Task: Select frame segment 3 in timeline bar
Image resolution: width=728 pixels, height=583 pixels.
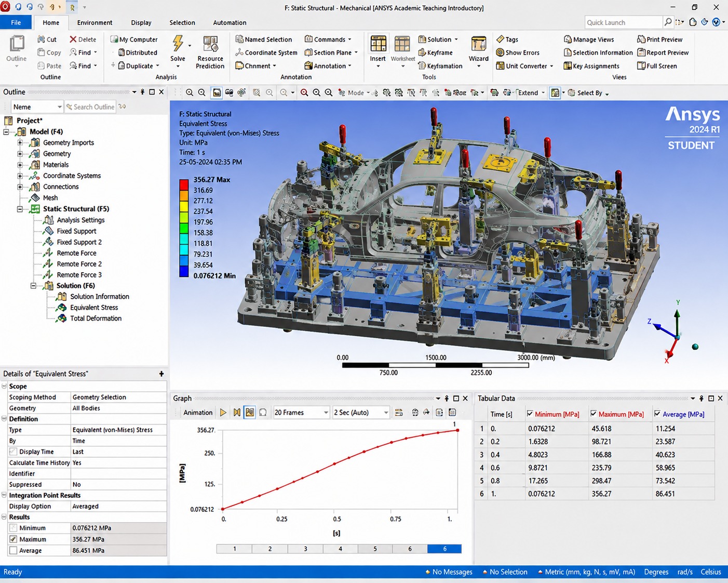Action: [x=305, y=549]
